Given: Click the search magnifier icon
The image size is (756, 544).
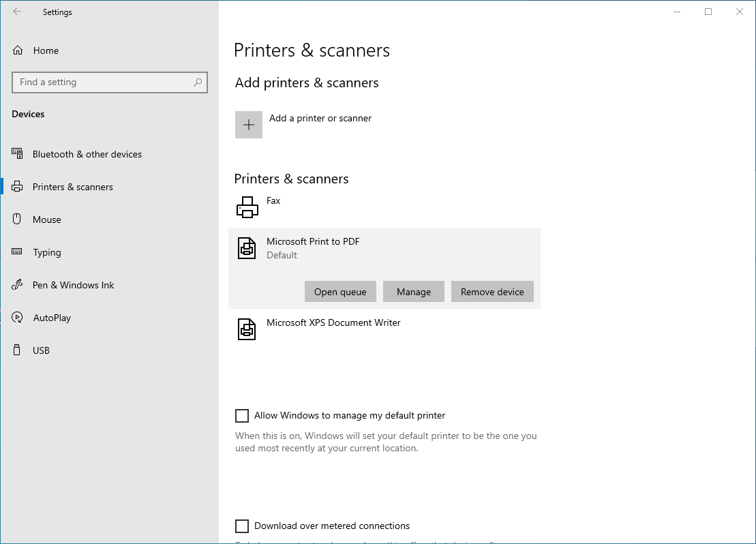Looking at the screenshot, I should click(198, 82).
